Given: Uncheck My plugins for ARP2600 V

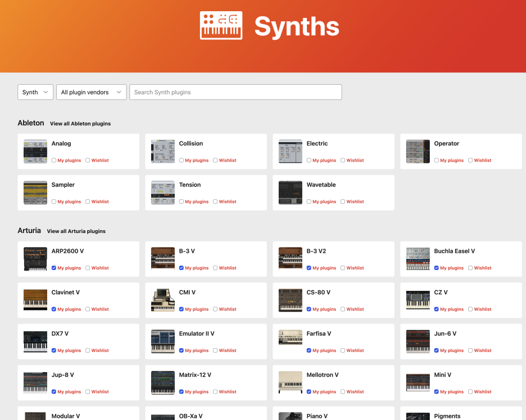Looking at the screenshot, I should pyautogui.click(x=54, y=268).
